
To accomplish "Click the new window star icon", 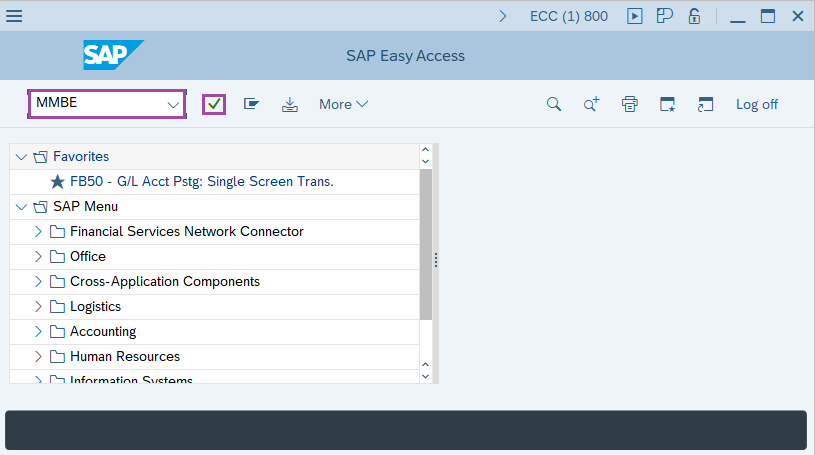I will [667, 104].
